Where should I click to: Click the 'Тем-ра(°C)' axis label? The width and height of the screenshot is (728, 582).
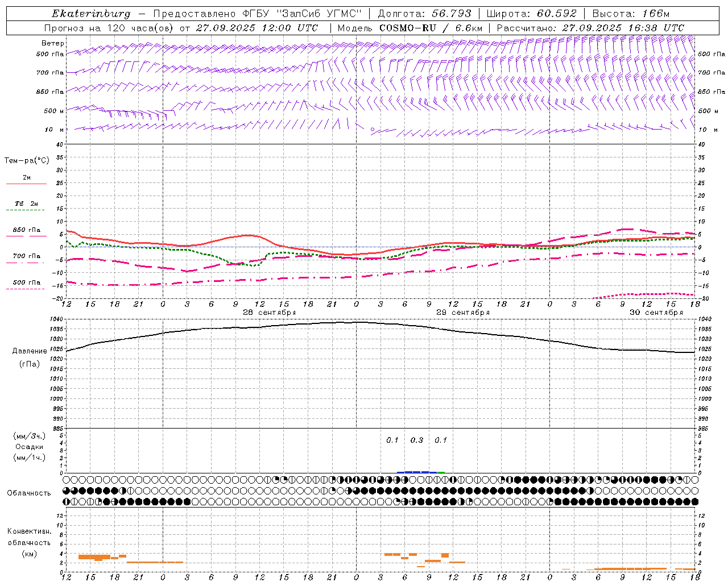(x=27, y=161)
